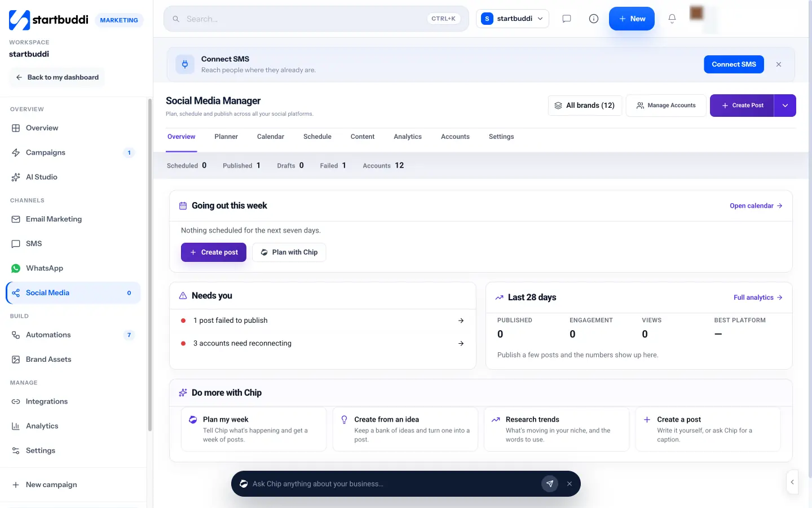Screen dimensions: 812x508
Task: Open Integrations in sidebar
Action: point(73,401)
